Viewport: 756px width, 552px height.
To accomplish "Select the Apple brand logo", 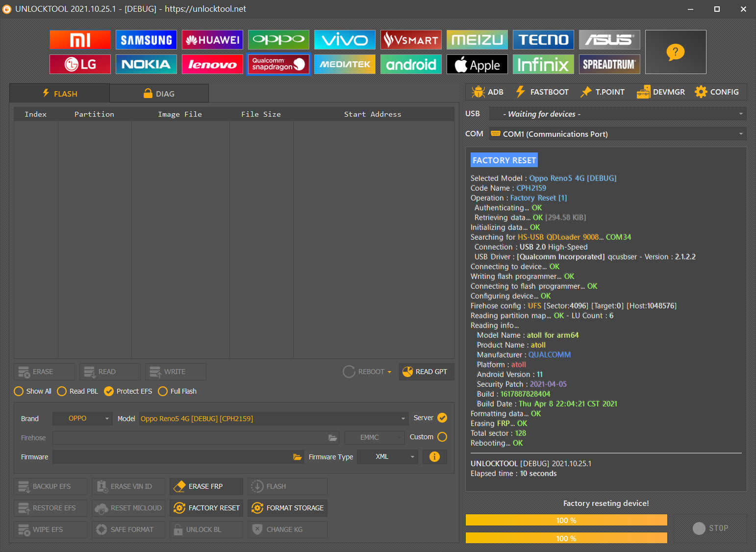I will [477, 64].
